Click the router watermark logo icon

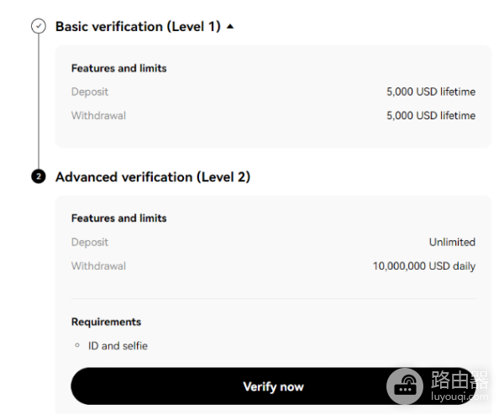click(407, 387)
